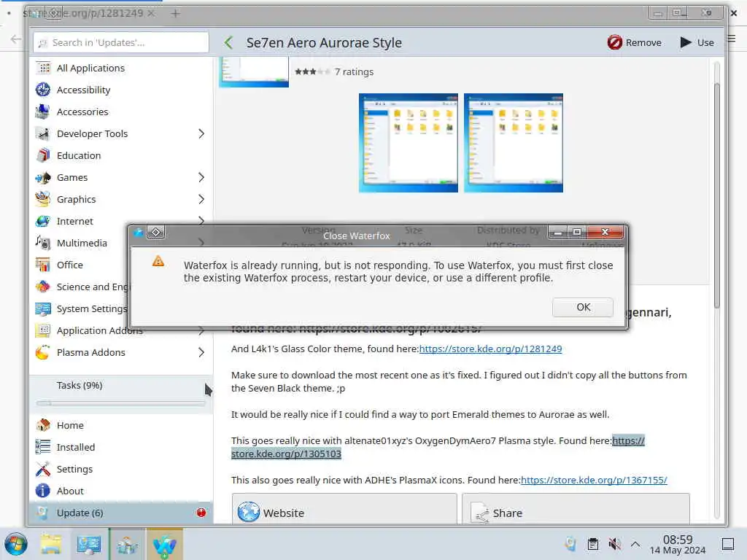Switch to the Discover taskbar entry

[x=127, y=544]
